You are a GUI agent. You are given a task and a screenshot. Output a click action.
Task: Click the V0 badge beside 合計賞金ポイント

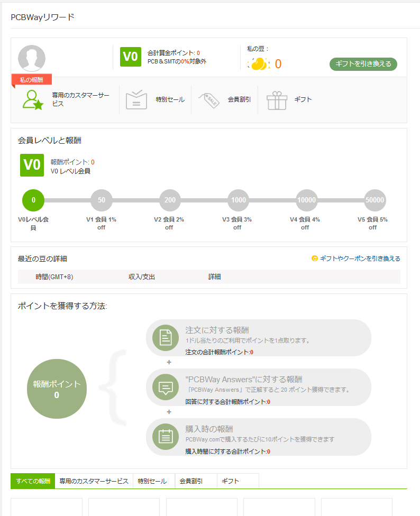[130, 57]
